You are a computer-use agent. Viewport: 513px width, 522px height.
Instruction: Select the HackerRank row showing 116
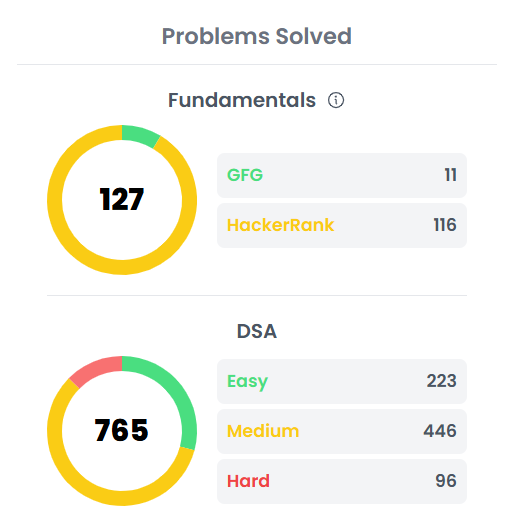click(342, 225)
